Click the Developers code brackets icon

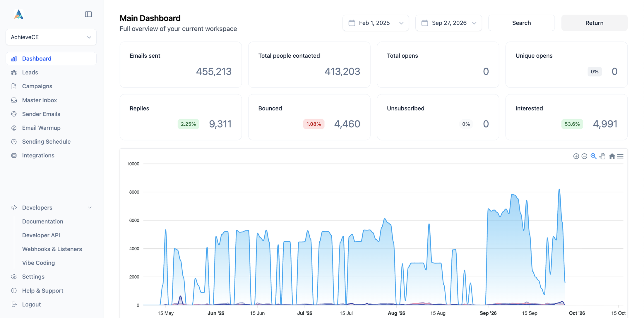tap(14, 207)
